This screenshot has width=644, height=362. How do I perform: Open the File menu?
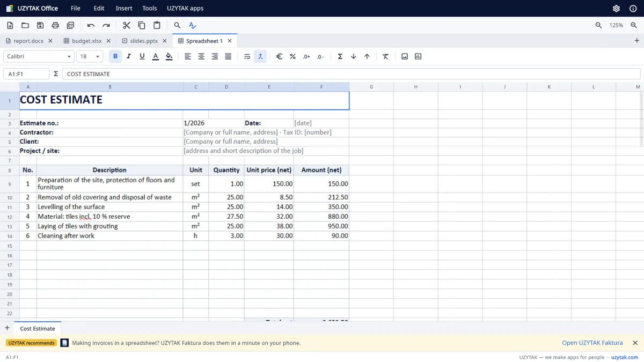point(76,8)
